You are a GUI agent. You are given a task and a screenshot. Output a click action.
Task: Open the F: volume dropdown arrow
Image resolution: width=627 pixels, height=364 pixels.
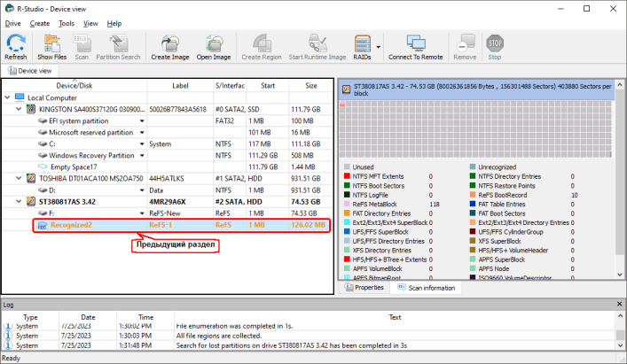tap(142, 213)
